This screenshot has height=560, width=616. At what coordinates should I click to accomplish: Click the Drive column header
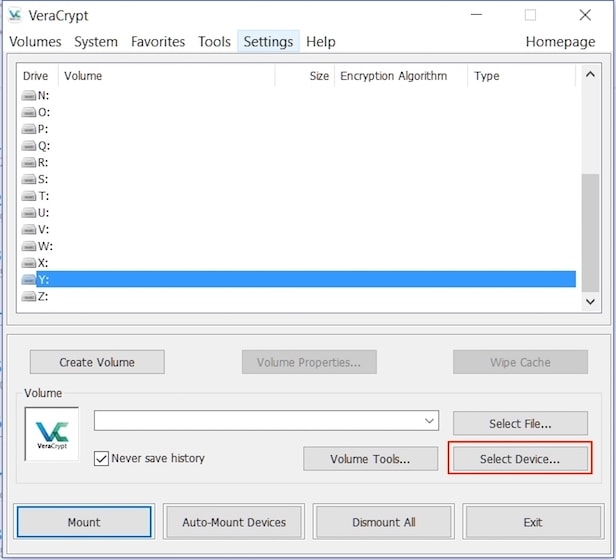(x=38, y=75)
